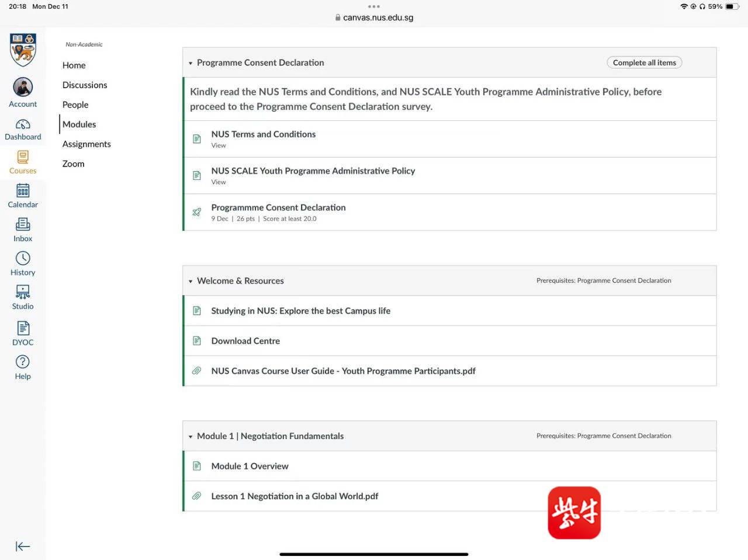The height and width of the screenshot is (560, 748).
Task: Click 'View' under NUS SCALE Youth Programme Policy
Action: (x=219, y=182)
